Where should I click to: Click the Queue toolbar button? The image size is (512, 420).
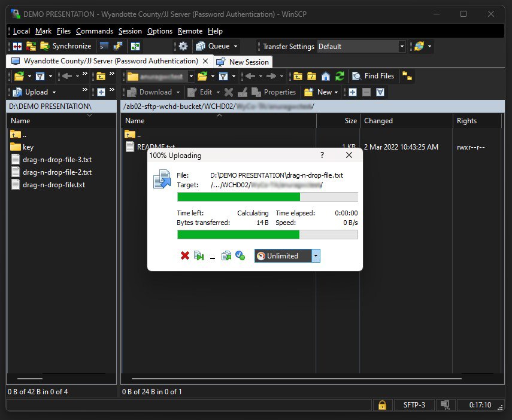click(213, 46)
